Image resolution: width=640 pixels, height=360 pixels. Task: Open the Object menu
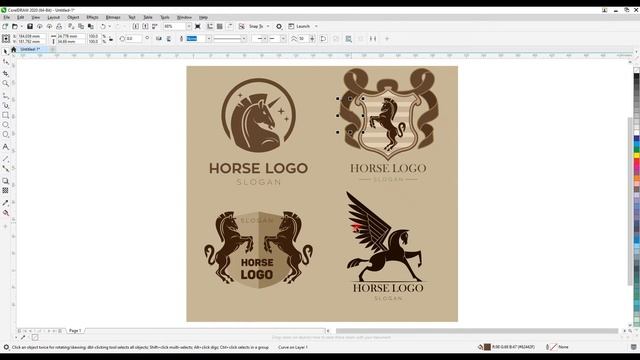[73, 18]
